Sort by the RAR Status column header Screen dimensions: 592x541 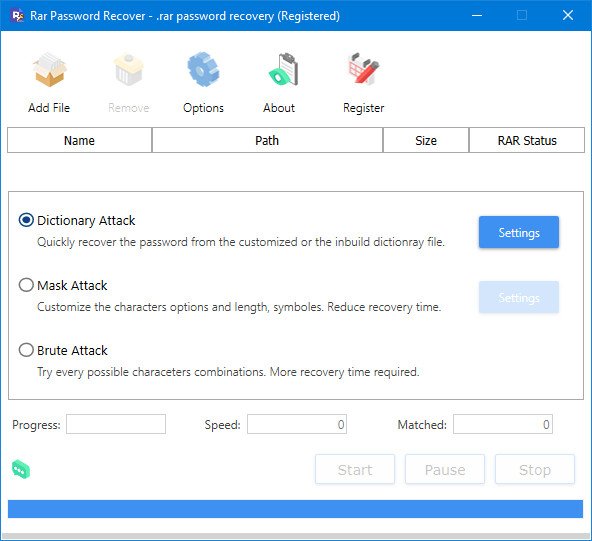[x=527, y=140]
